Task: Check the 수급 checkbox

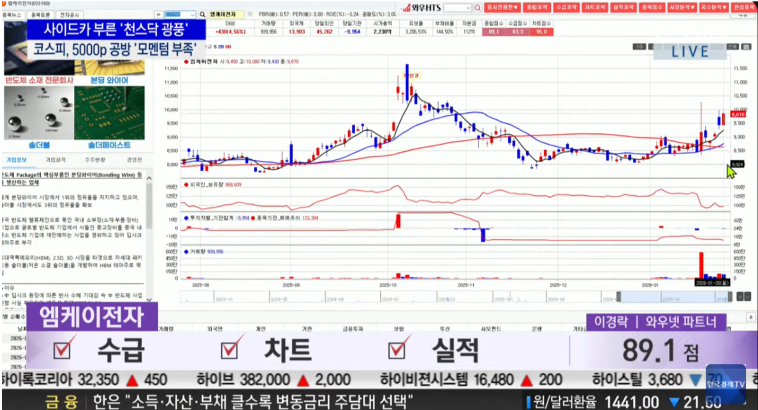Action: (x=66, y=350)
